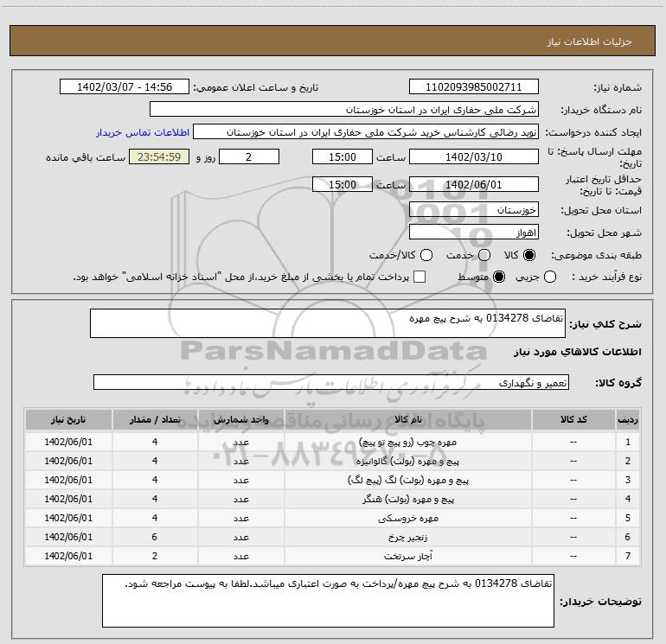Click the price validity date 1402/06/01
This screenshot has height=644, width=666.
[x=474, y=184]
